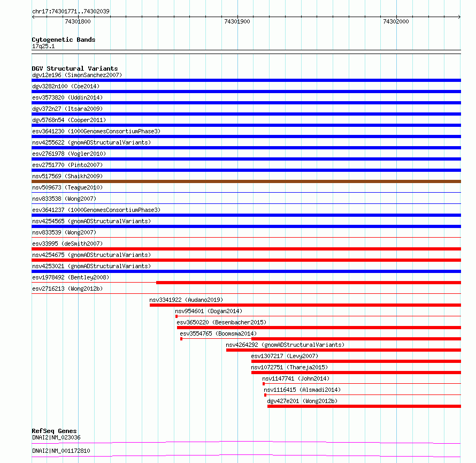Click the 74301800 ruler position label
The width and height of the screenshot is (476, 463).
[x=78, y=21]
